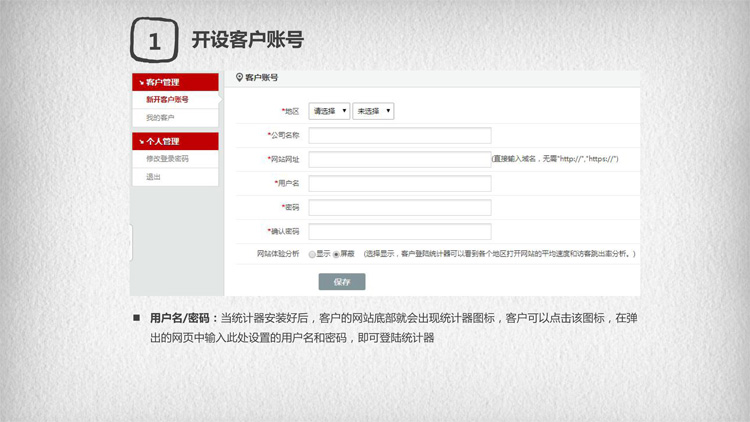Click the arrow icon next to 客户管理

(x=140, y=82)
